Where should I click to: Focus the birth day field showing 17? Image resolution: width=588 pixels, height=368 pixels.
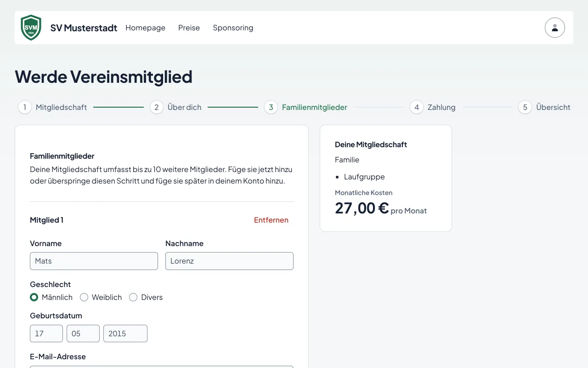(x=46, y=333)
